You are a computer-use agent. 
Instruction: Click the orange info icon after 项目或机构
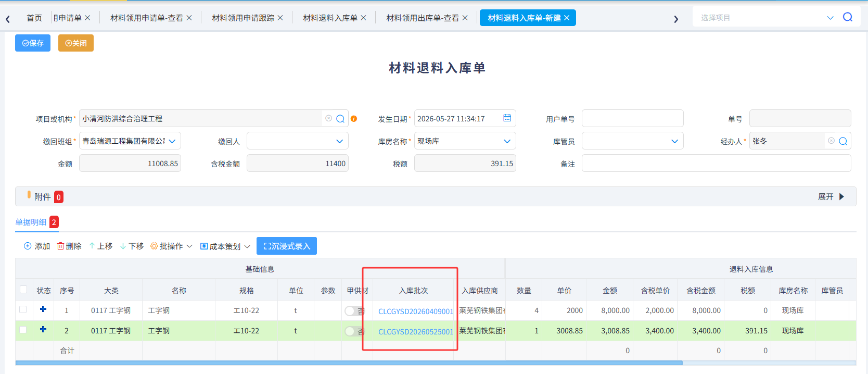coord(354,119)
